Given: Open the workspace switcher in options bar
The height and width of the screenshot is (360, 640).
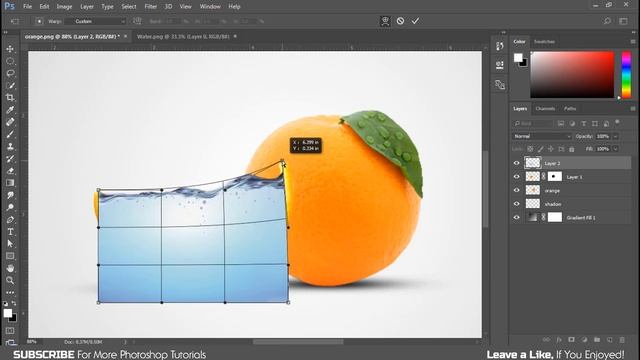Looking at the screenshot, I should click(x=623, y=21).
